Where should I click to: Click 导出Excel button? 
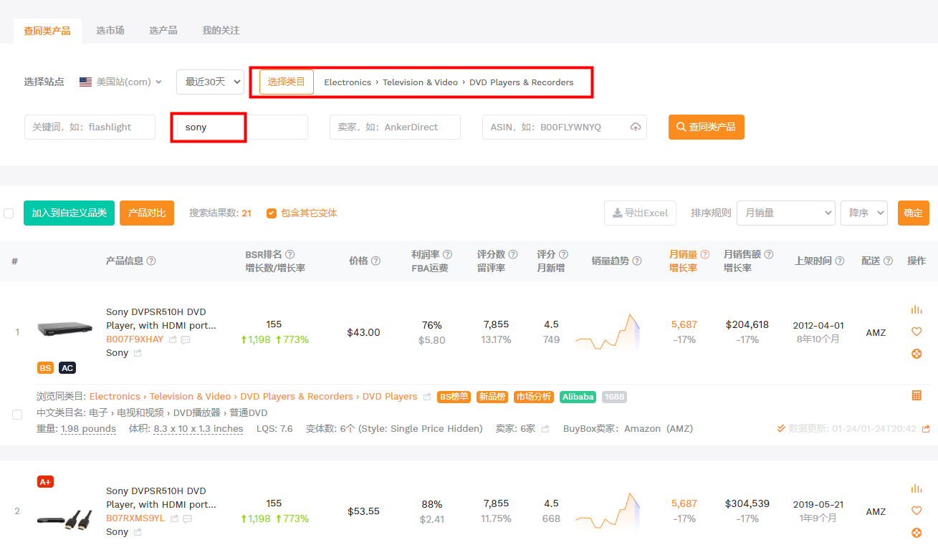click(641, 213)
